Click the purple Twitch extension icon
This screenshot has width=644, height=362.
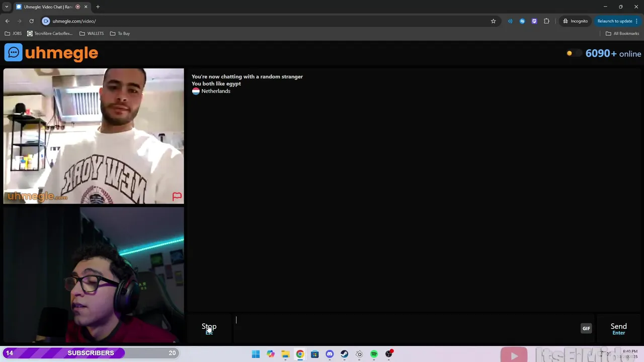point(534,21)
